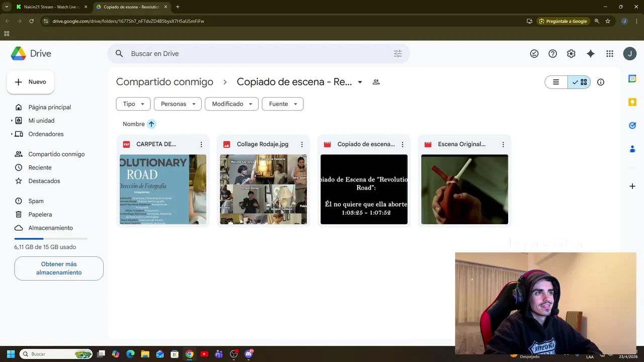Get add-ons plus icon in side panel

pos(632,187)
